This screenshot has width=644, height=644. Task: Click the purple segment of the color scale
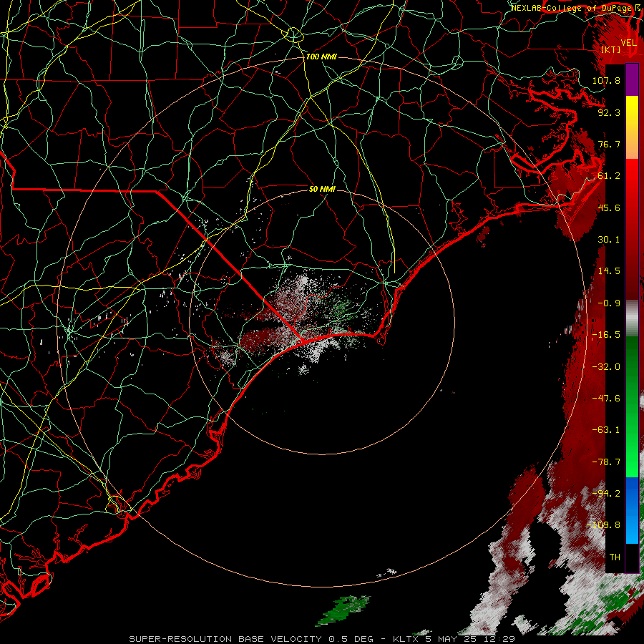(632, 79)
